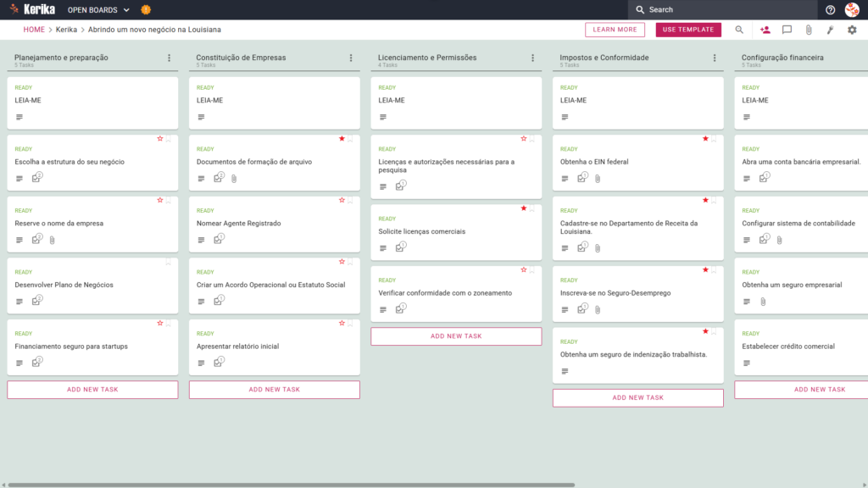Screen dimensions: 868x488
Task: Open attachment icon on 'Obtenha o EIN federal'
Action: 598,179
